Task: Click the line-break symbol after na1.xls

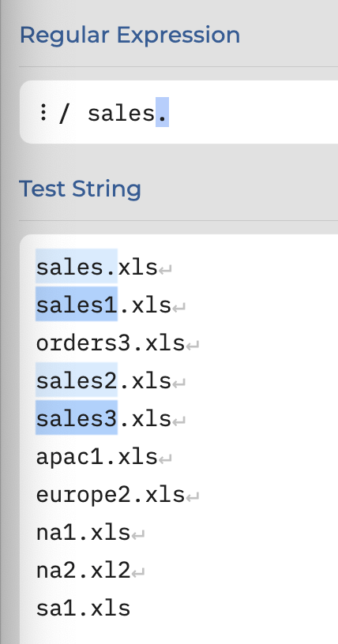Action: (137, 535)
